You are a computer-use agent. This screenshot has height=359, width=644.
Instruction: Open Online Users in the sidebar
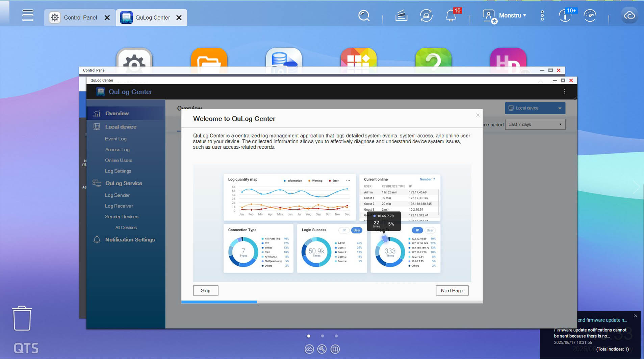pyautogui.click(x=119, y=160)
